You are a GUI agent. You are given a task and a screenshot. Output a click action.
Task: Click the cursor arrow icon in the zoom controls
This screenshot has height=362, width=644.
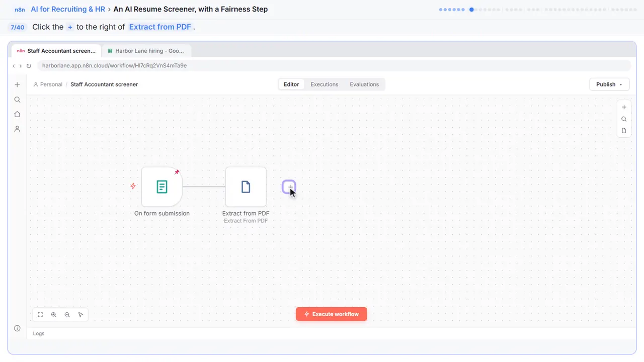pyautogui.click(x=80, y=315)
